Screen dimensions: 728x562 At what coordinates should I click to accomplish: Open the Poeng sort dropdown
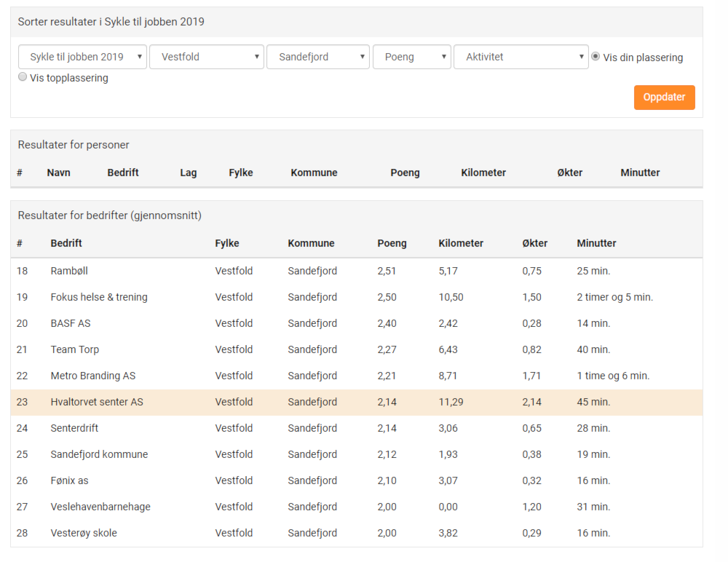click(412, 57)
